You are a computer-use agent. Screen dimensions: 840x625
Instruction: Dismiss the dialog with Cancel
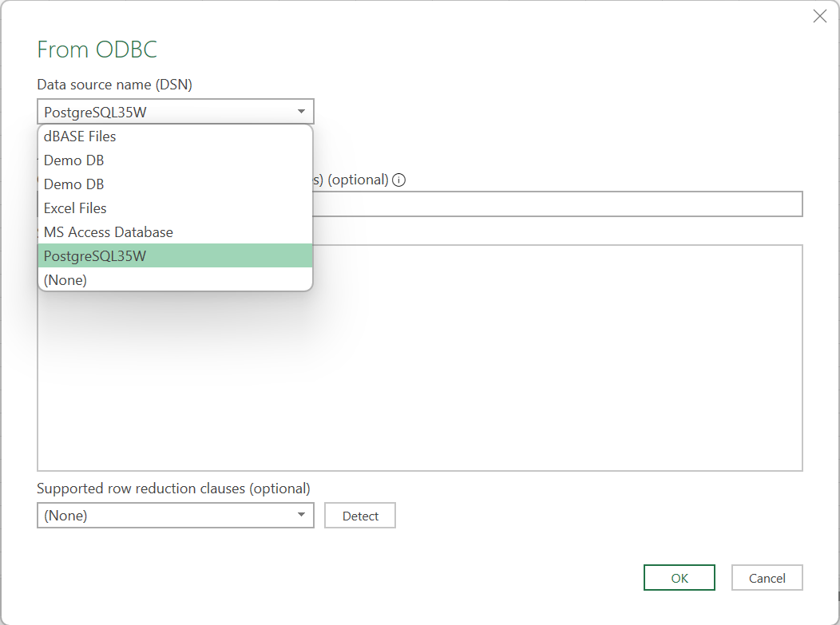click(767, 577)
